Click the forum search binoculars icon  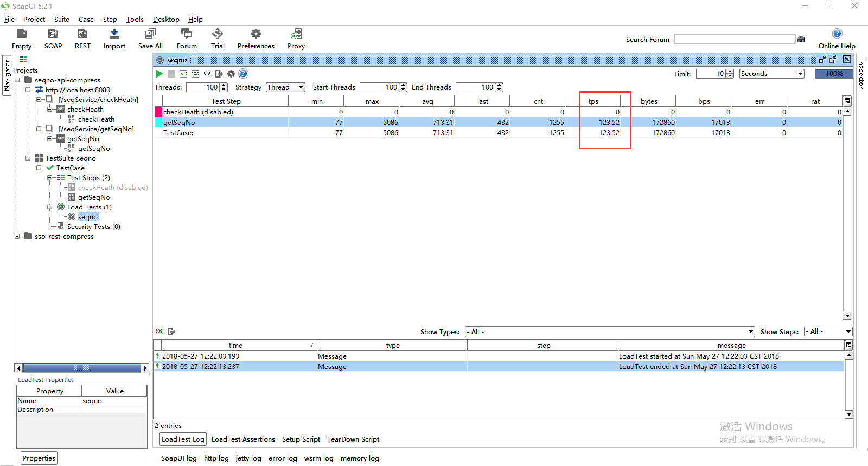coord(801,39)
